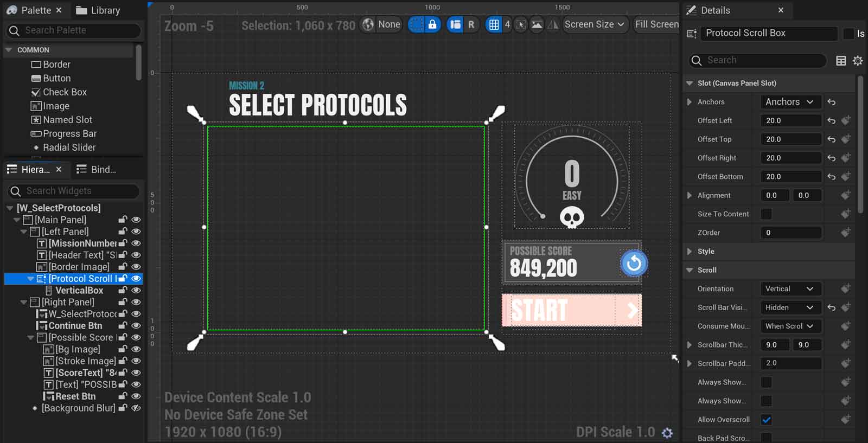The width and height of the screenshot is (868, 443).
Task: Switch to the Library tab
Action: pos(98,10)
